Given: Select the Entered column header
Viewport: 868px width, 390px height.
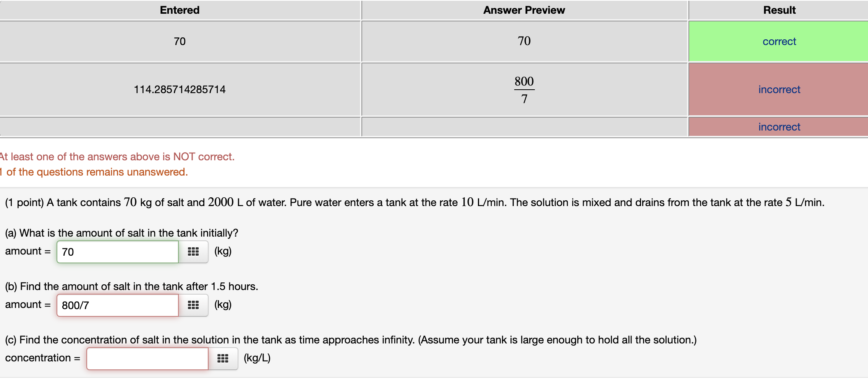Looking at the screenshot, I should tap(179, 10).
